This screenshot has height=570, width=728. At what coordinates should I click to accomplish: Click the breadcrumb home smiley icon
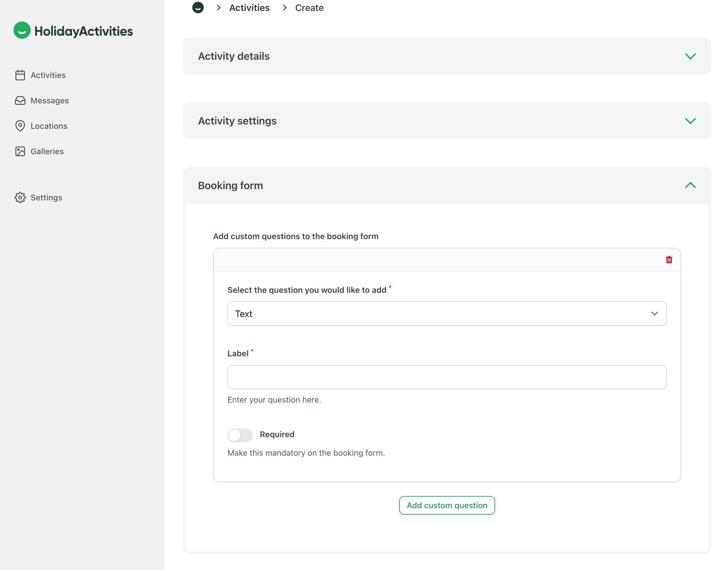[x=198, y=7]
